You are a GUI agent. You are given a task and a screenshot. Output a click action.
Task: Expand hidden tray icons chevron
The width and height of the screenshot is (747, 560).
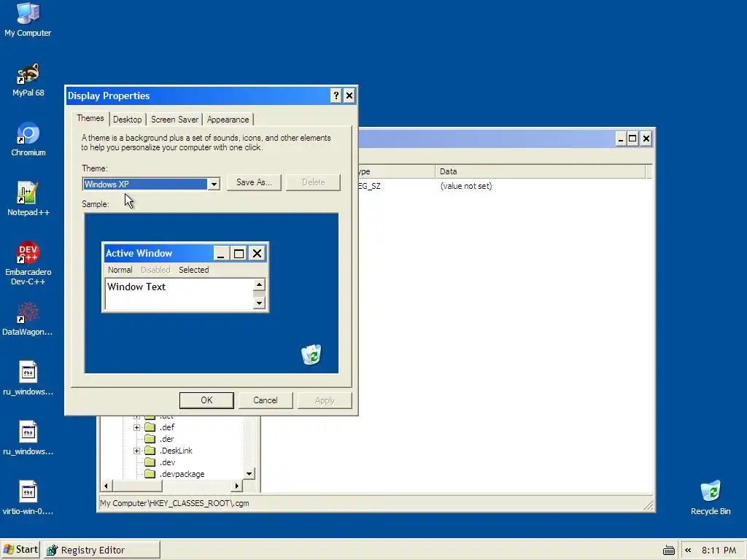point(688,550)
